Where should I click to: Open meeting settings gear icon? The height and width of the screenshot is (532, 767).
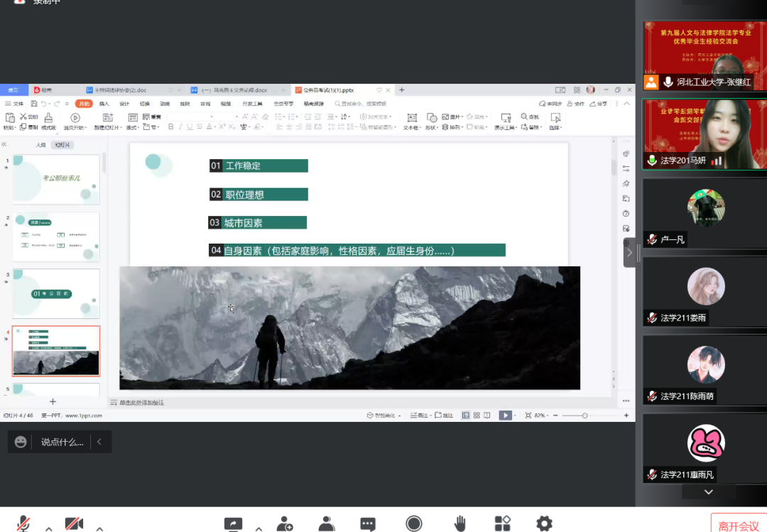pos(544,523)
